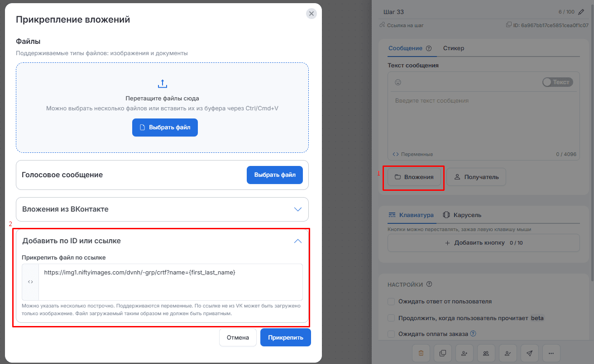Click the trash delete icon in bottom toolbar
This screenshot has width=594, height=364.
421,353
